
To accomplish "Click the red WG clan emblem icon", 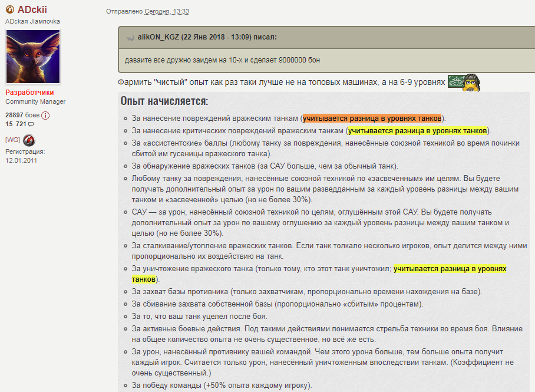I will 29,140.
